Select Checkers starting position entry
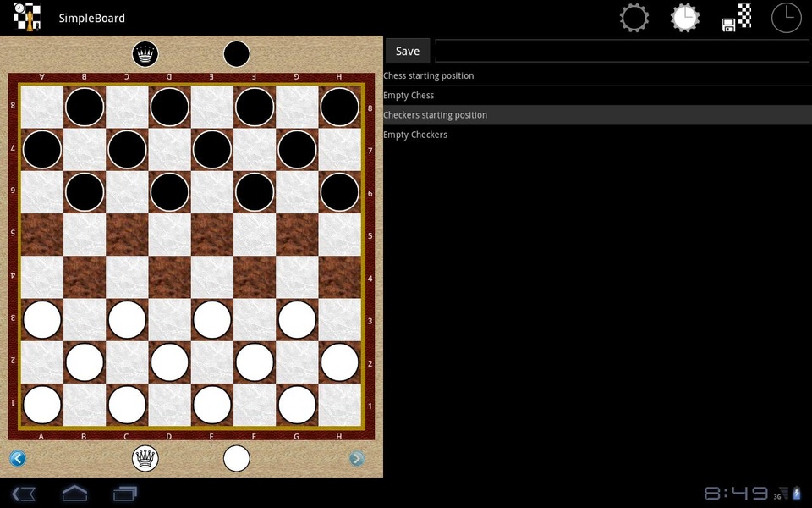The image size is (812, 508). [x=598, y=115]
